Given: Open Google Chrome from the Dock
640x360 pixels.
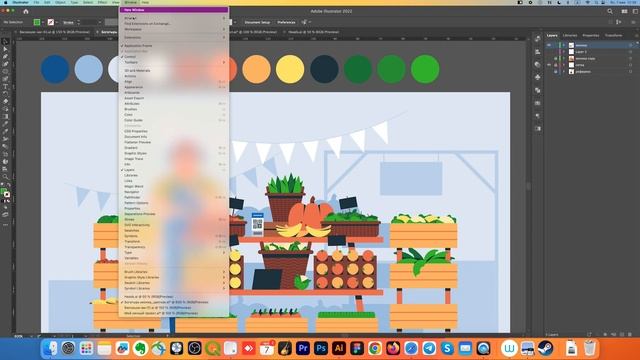Looking at the screenshot, I should point(375,348).
